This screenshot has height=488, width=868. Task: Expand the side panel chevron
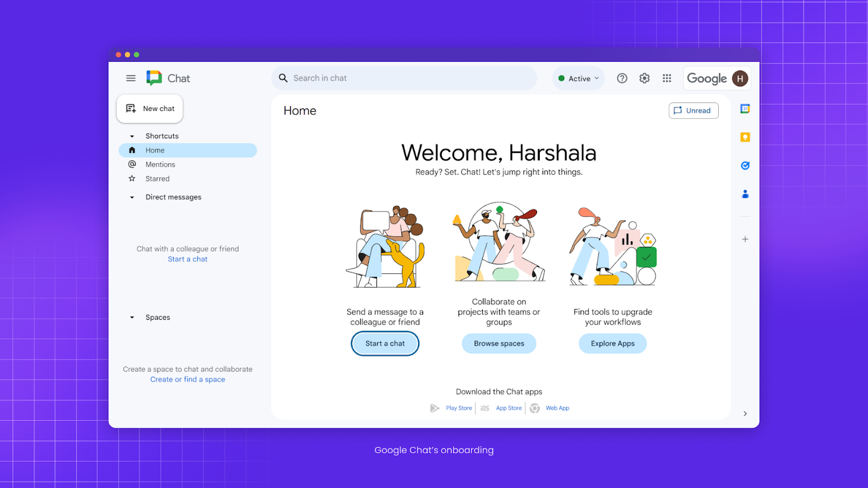coord(745,414)
